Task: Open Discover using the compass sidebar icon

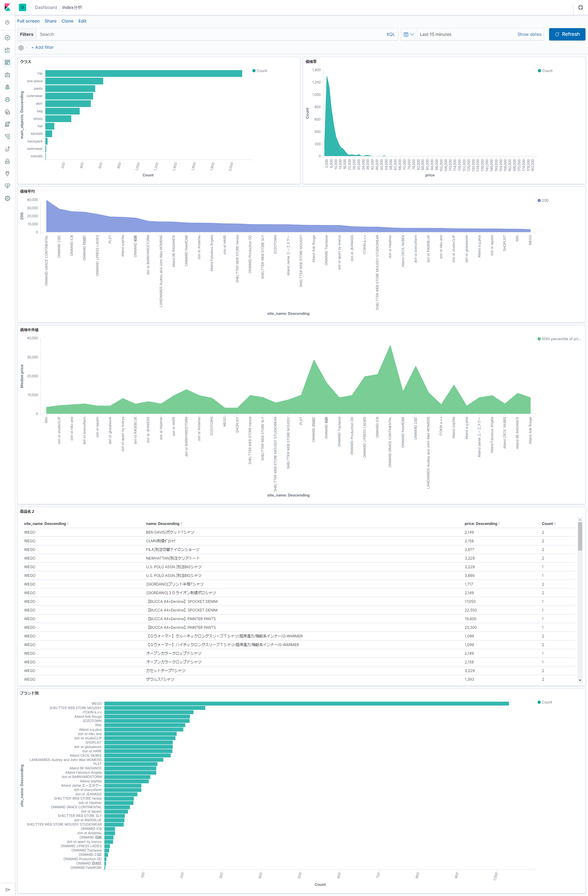Action: point(7,38)
